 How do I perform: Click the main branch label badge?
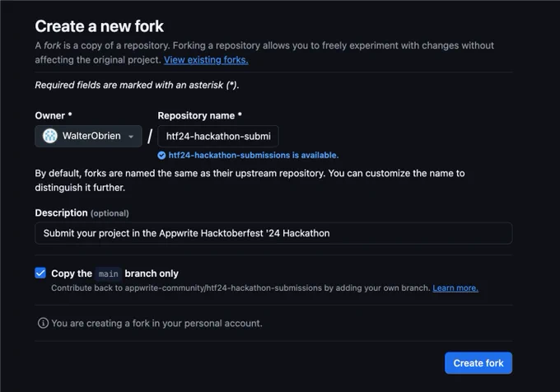click(x=108, y=274)
